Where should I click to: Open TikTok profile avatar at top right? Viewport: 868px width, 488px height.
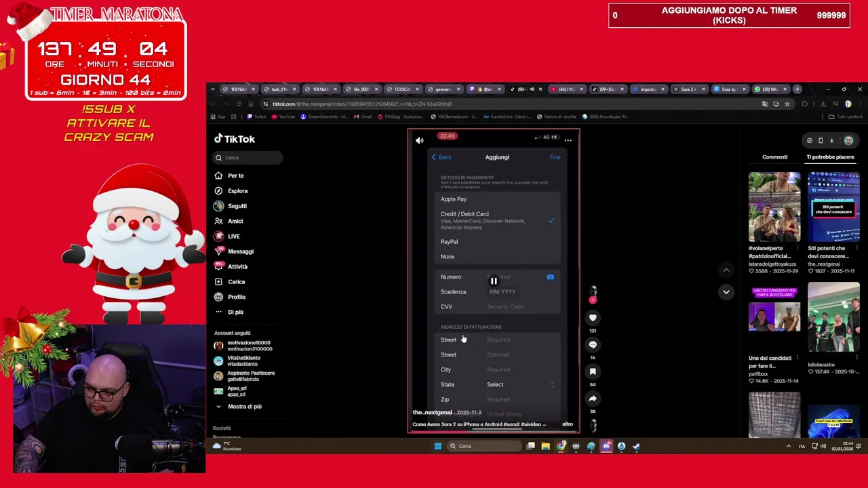848,140
